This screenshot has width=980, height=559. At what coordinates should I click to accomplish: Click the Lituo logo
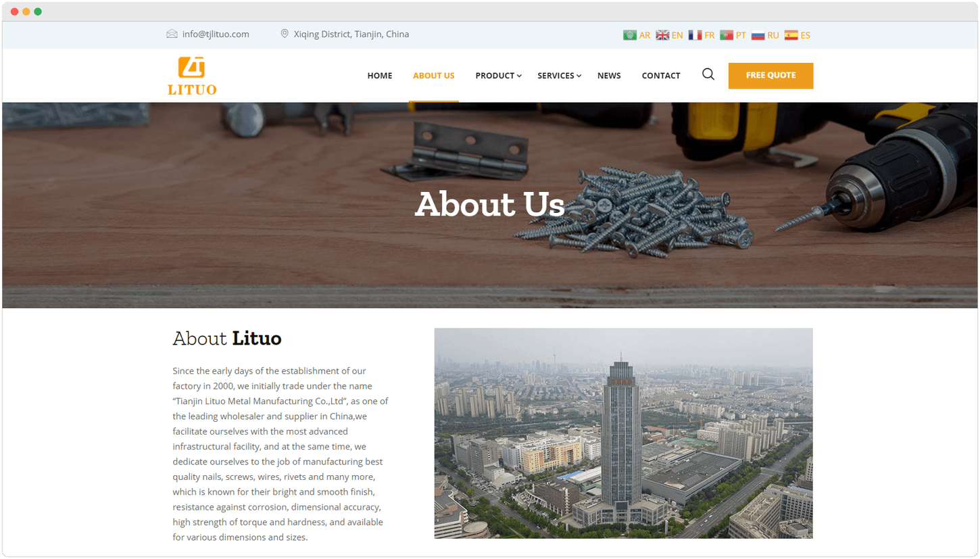point(192,76)
